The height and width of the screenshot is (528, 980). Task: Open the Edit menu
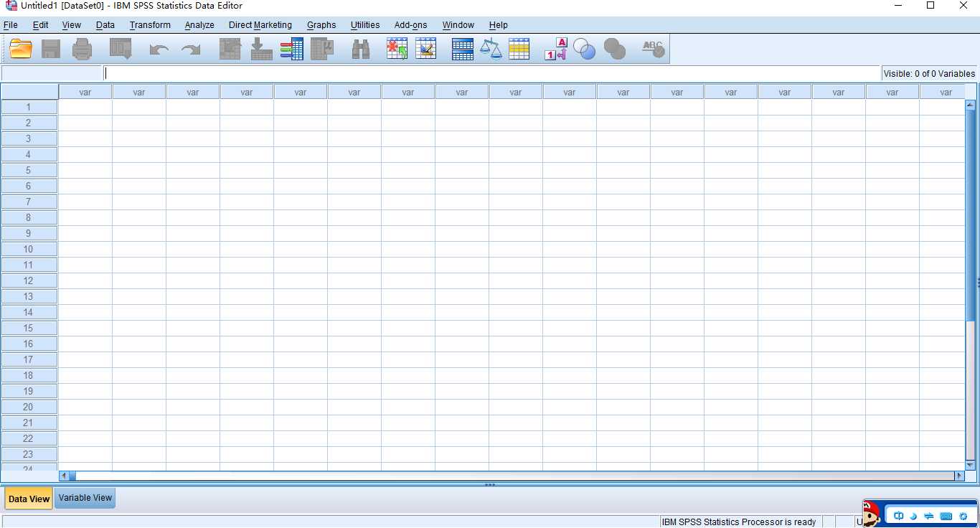click(x=41, y=24)
